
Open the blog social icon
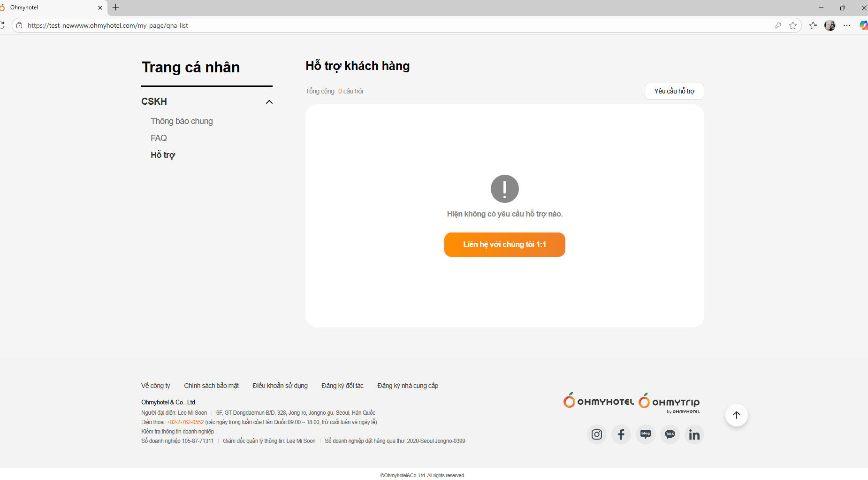click(646, 434)
